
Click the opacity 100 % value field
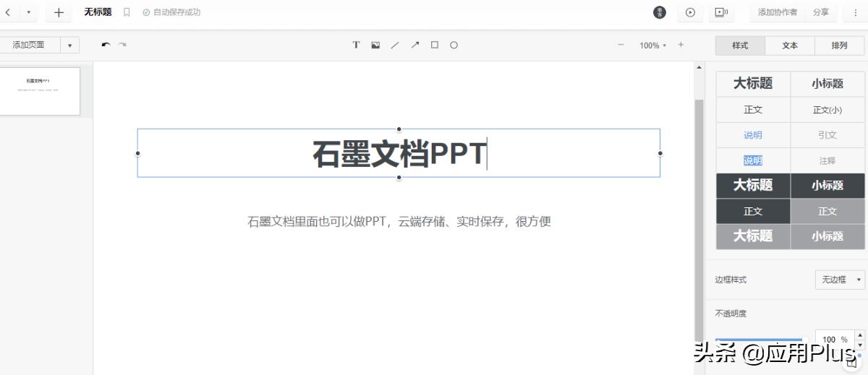click(x=835, y=339)
